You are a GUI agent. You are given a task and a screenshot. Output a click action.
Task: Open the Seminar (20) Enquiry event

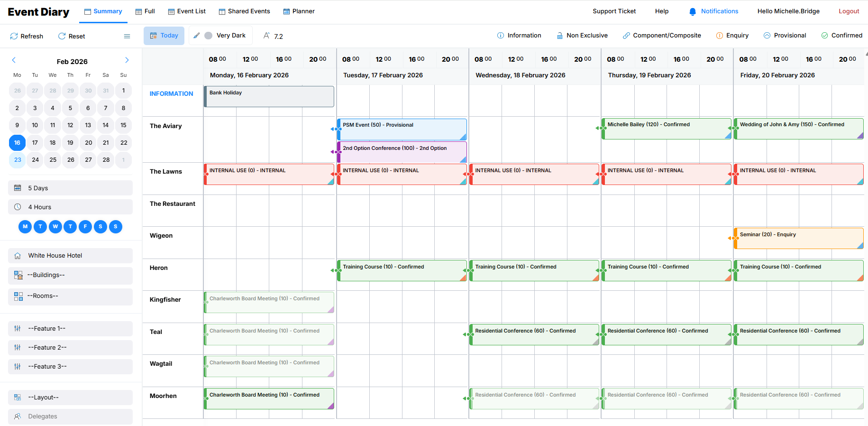(x=798, y=238)
